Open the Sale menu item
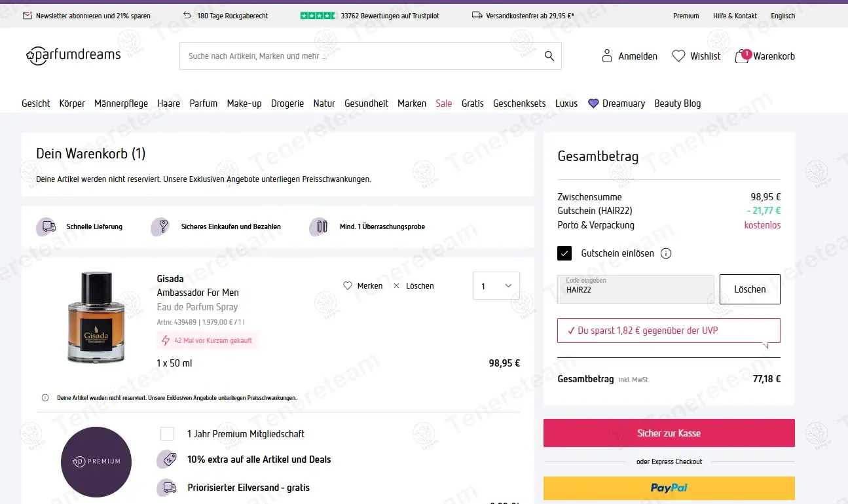 pyautogui.click(x=443, y=103)
